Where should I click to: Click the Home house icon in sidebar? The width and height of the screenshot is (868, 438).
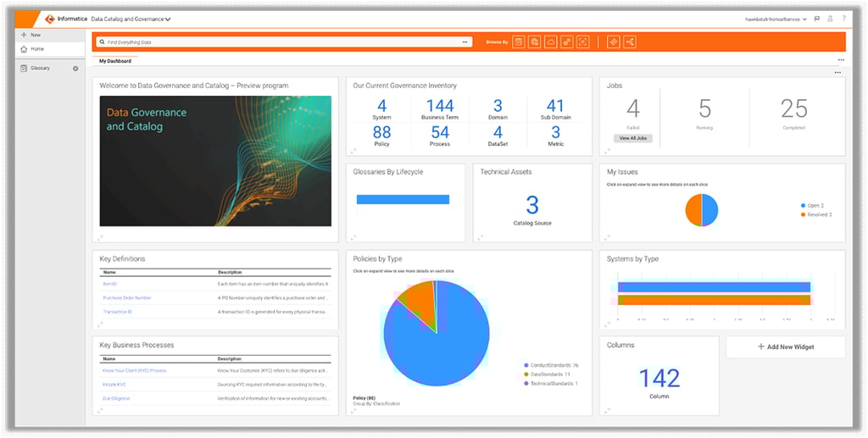click(x=24, y=49)
